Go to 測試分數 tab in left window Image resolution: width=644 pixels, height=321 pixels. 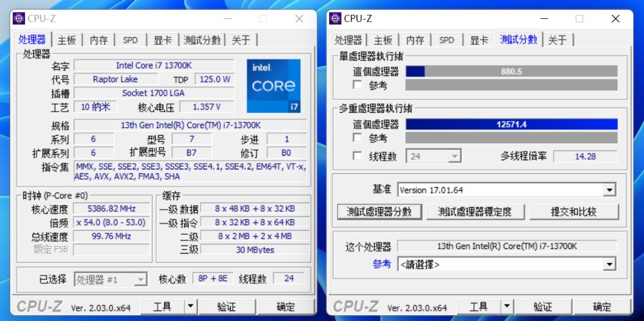202,40
